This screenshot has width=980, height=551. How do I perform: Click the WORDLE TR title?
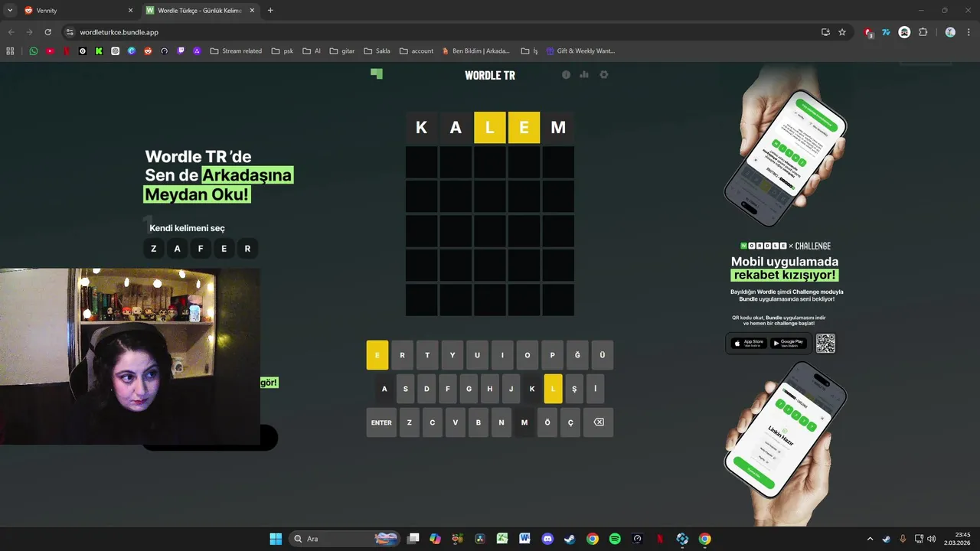pos(490,75)
